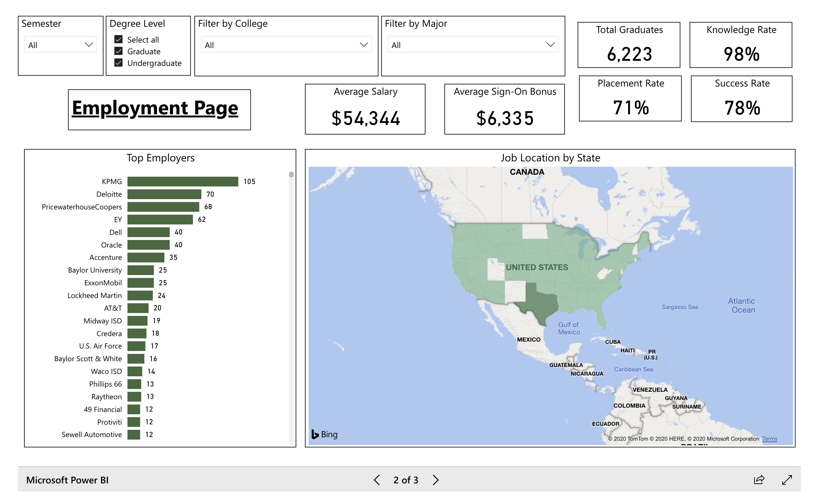This screenshot has height=504, width=818.
Task: Click the Bing logo on map
Action: click(x=325, y=434)
